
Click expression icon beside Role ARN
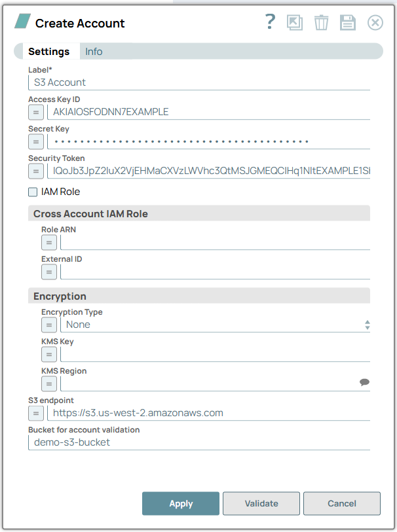coord(49,242)
